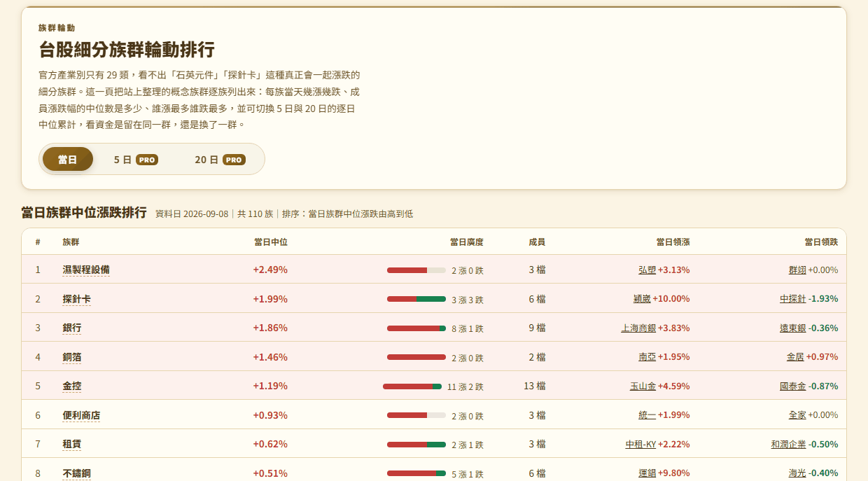Open stock link 全家
The width and height of the screenshot is (868, 481).
pyautogui.click(x=797, y=415)
